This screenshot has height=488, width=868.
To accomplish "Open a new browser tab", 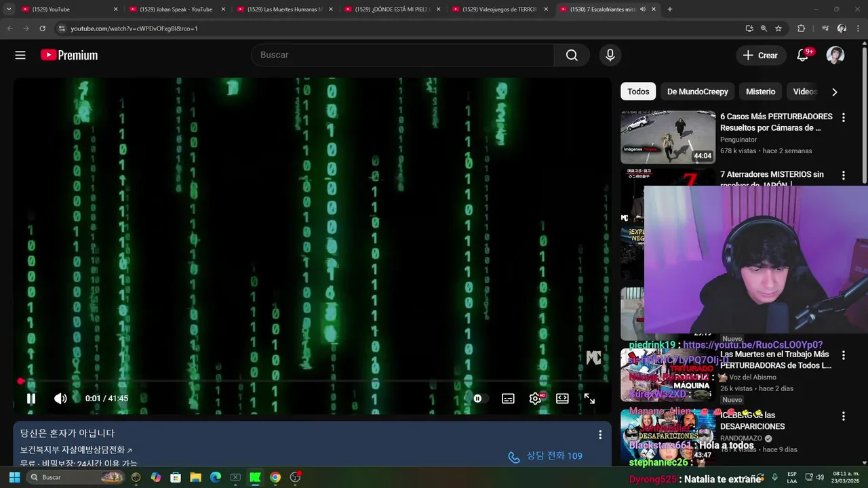I will [670, 9].
